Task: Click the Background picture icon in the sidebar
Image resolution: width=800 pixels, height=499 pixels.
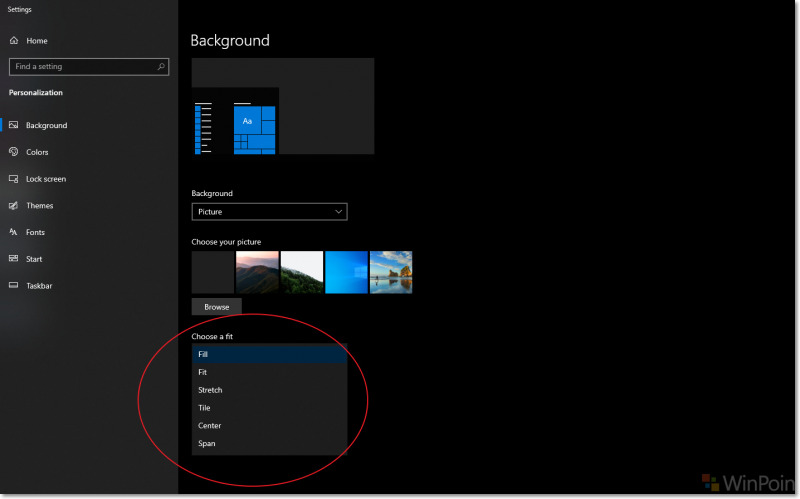Action: tap(14, 125)
